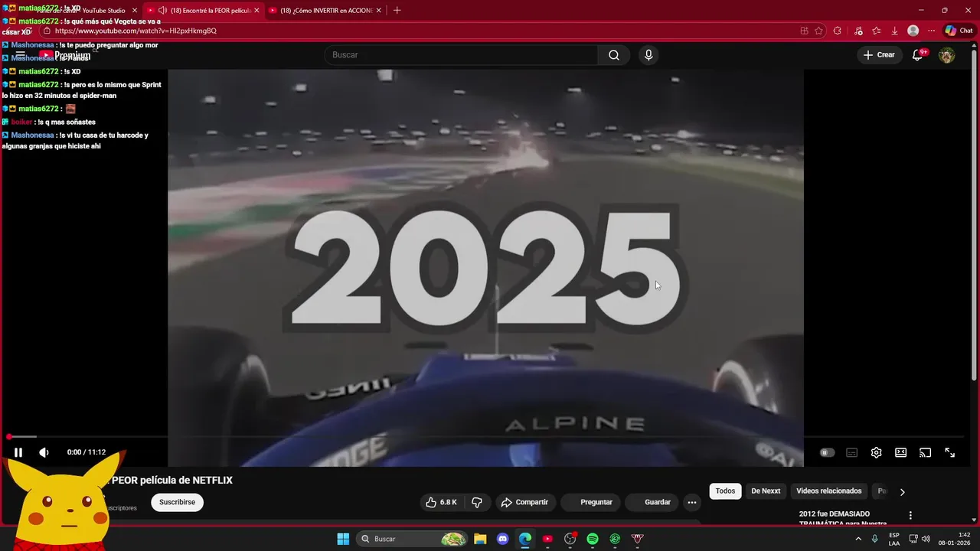Open the Windows Start menu
This screenshot has height=551, width=980.
tap(343, 539)
